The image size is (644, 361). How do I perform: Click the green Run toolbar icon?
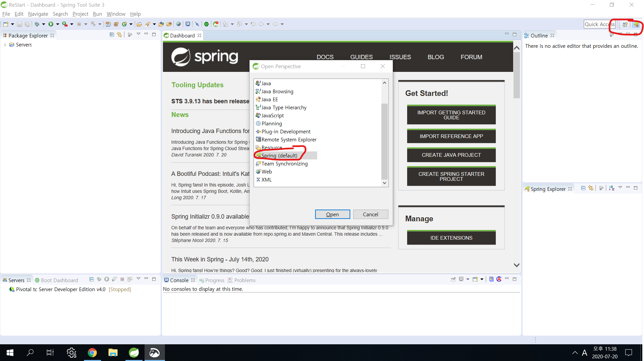tap(51, 24)
